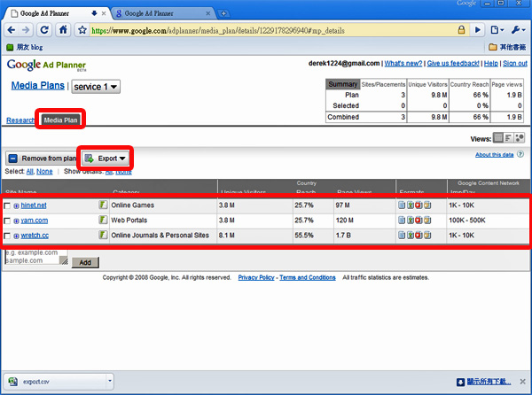This screenshot has height=395, width=532.
Task: Click the browser address bar URL
Action: 218,30
